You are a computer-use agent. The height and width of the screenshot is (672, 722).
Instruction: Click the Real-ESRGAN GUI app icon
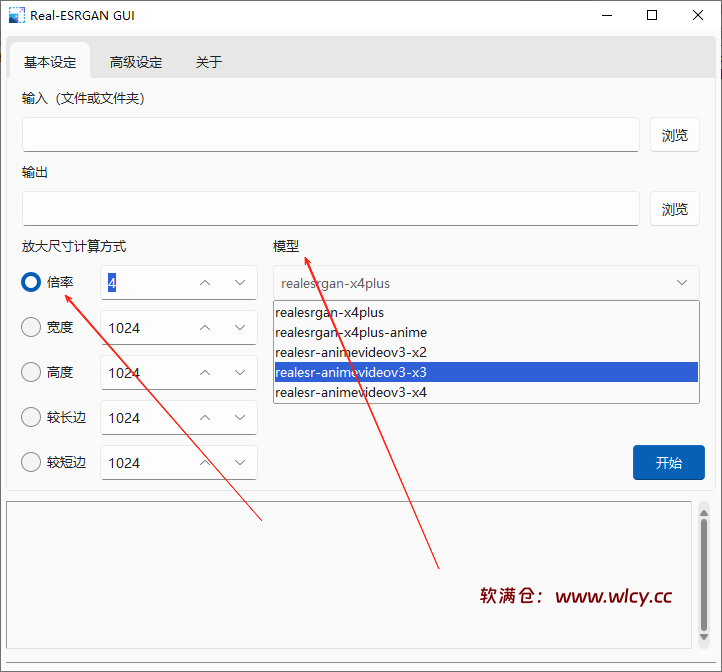17,15
